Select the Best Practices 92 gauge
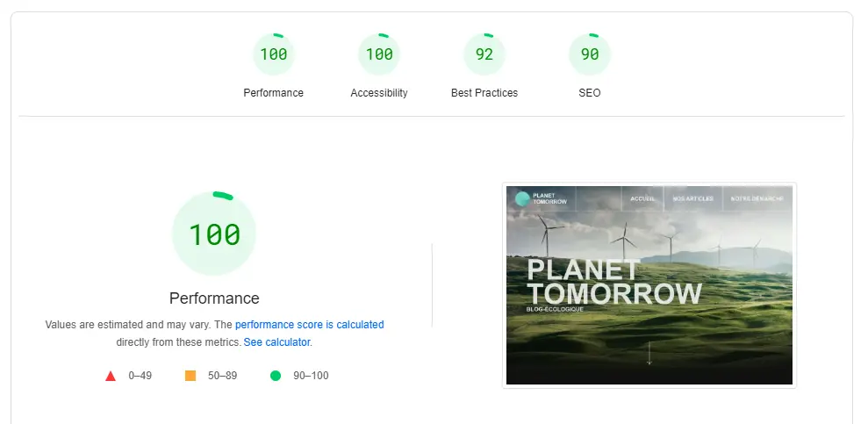 pos(484,54)
